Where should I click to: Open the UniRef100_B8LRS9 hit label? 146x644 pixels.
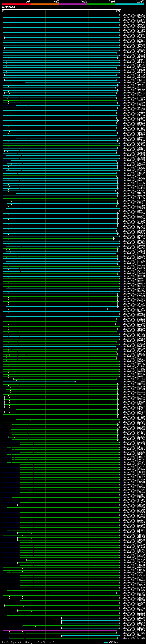(133, 631)
